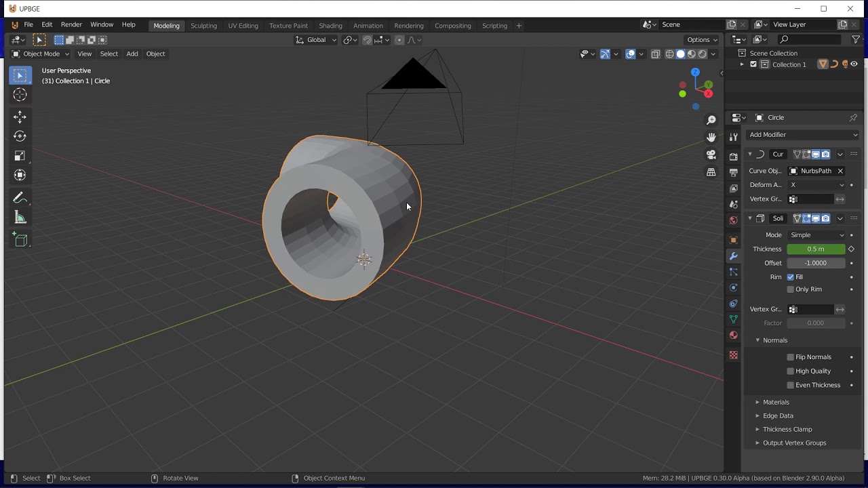Screen dimensions: 868x488
Task: Enable the Only Rim checkbox
Action: (791, 289)
